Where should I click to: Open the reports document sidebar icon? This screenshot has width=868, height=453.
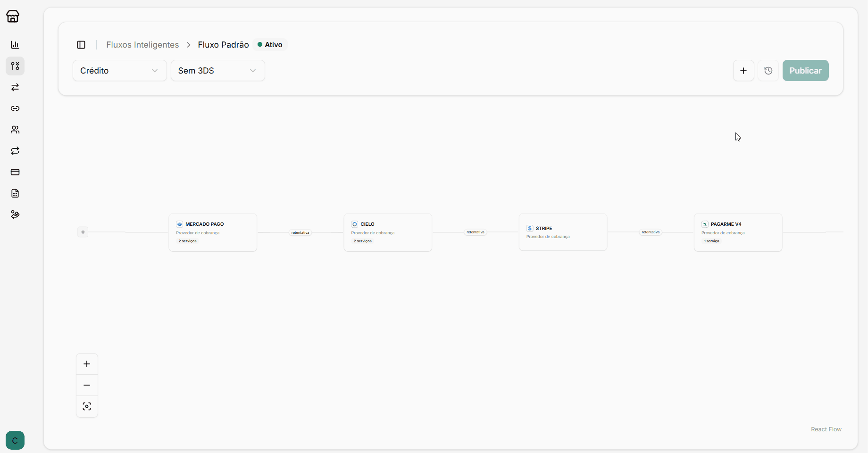point(15,193)
